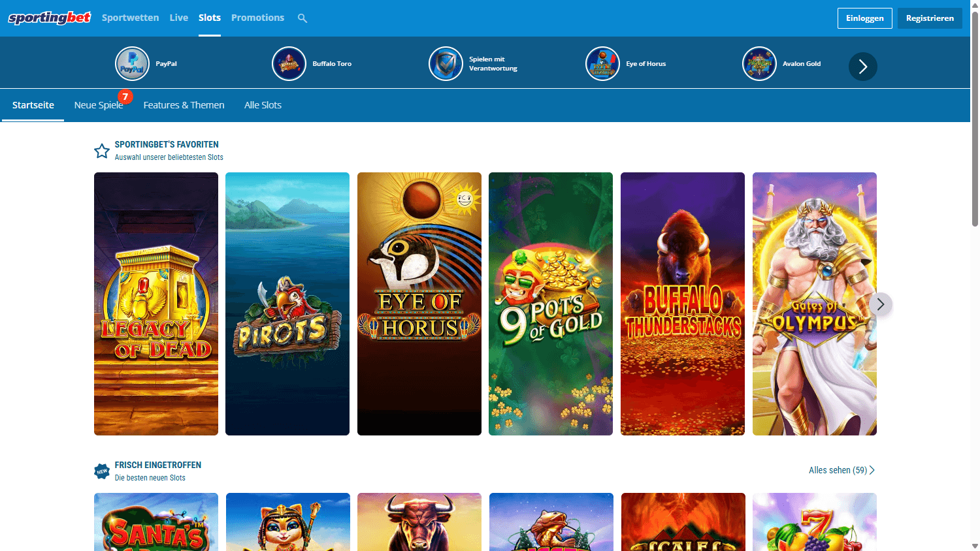Switch to the Neue Spiele tab
This screenshot has width=980, height=551.
tap(99, 105)
